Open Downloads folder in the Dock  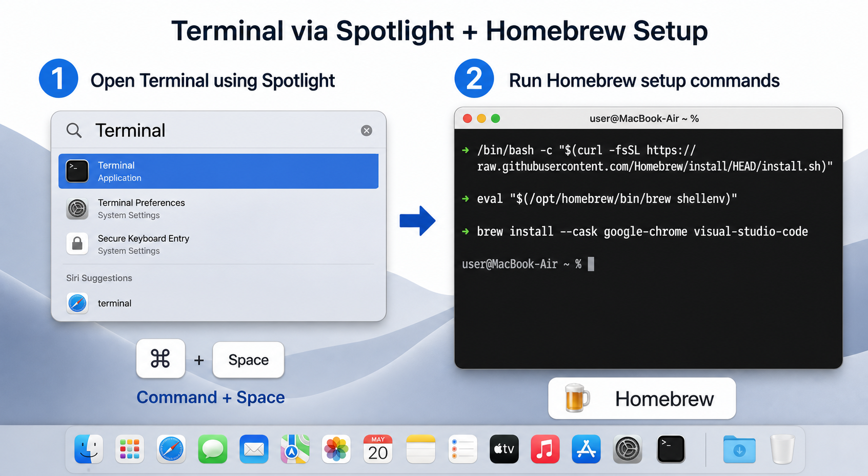tap(739, 449)
